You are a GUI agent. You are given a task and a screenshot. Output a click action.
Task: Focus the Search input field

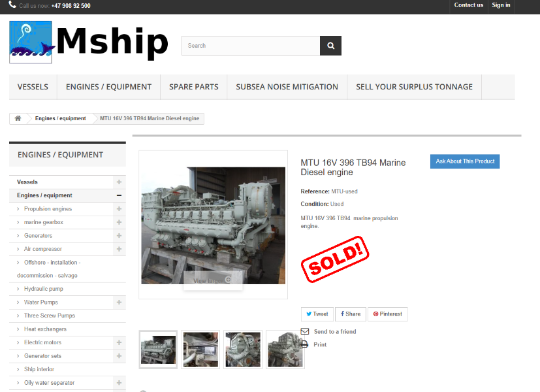pyautogui.click(x=251, y=46)
